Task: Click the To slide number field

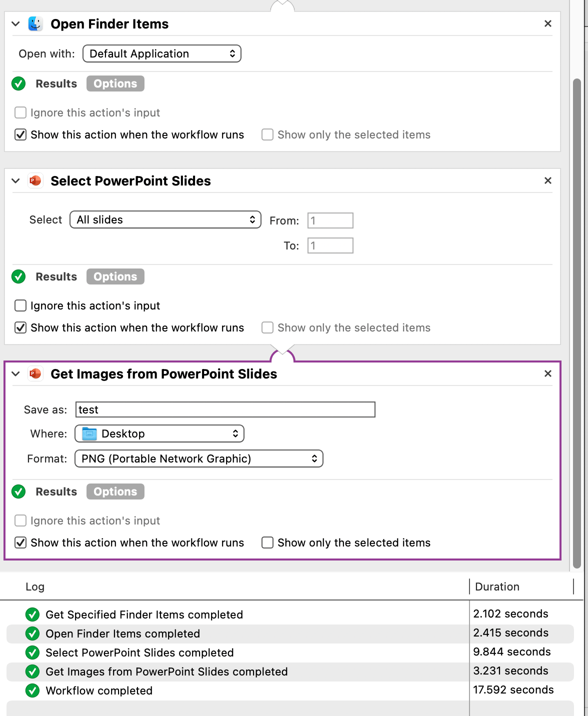Action: [x=330, y=245]
